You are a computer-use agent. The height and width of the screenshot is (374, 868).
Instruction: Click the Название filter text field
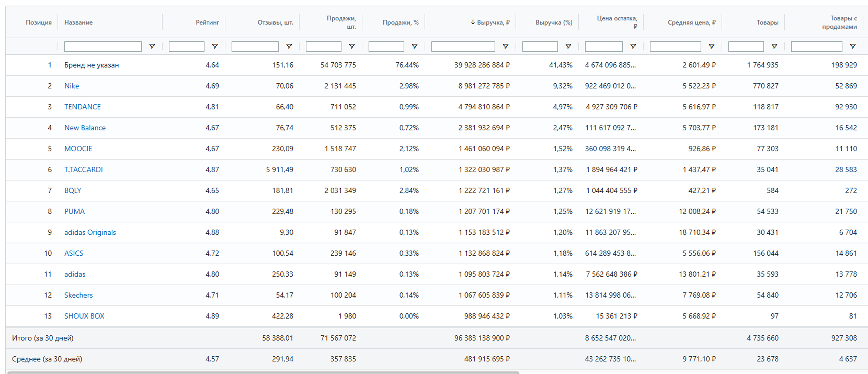point(103,47)
